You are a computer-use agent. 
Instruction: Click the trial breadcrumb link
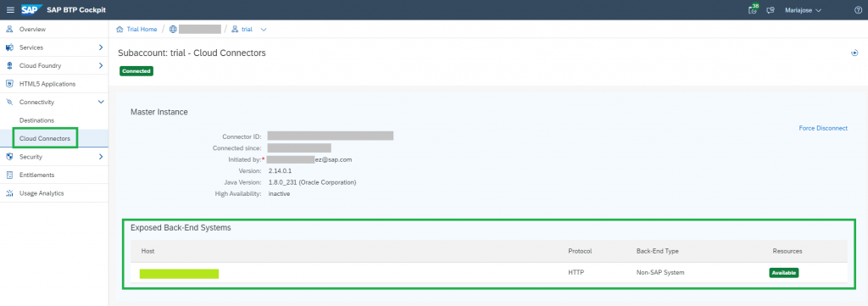(x=247, y=30)
